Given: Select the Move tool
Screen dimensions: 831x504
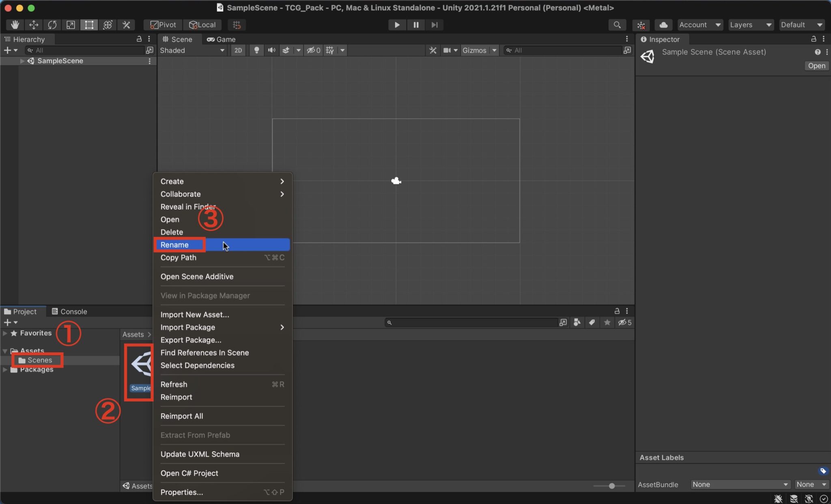Looking at the screenshot, I should [x=34, y=25].
